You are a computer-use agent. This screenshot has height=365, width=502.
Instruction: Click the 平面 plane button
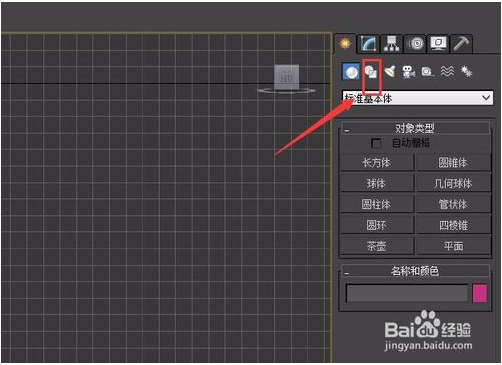click(453, 246)
